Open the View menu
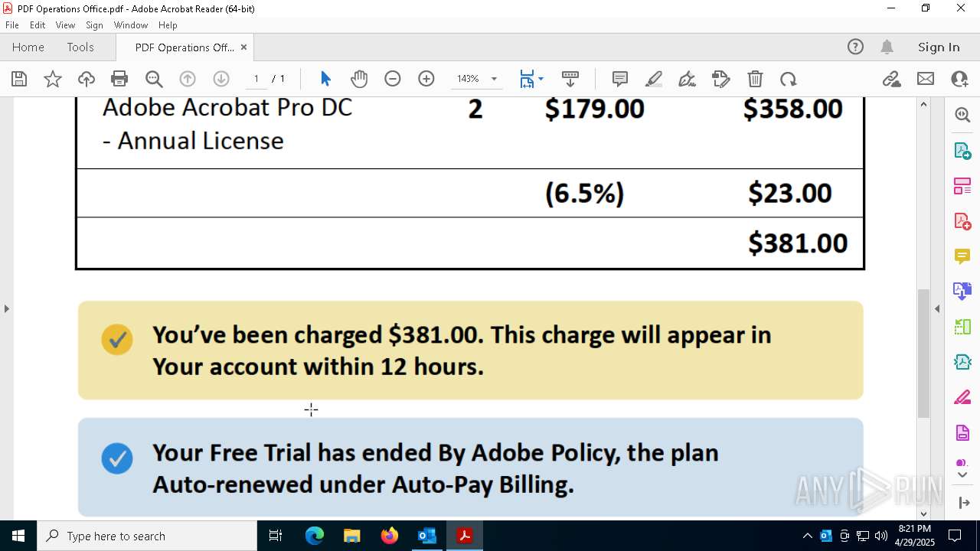 coord(66,25)
